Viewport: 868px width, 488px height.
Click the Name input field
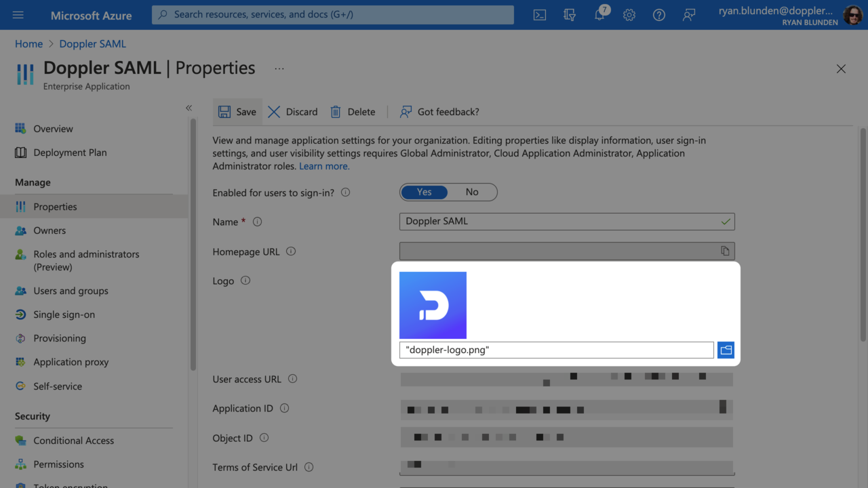click(x=567, y=222)
